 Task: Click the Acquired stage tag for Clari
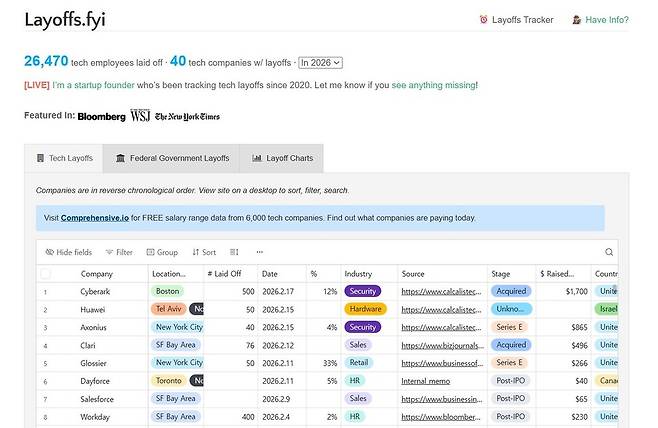pyautogui.click(x=511, y=345)
